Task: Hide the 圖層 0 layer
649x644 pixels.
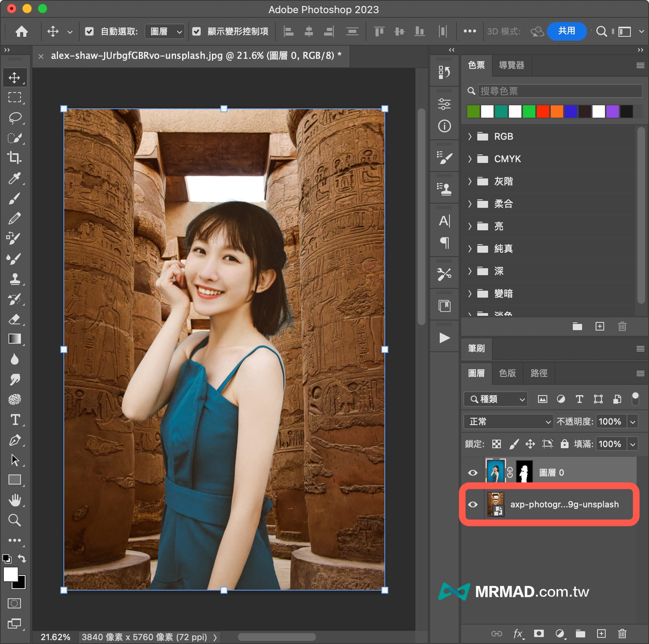Action: pos(473,473)
